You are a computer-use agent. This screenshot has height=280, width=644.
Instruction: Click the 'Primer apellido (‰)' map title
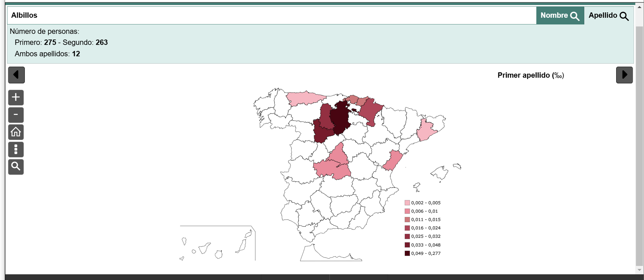tap(531, 75)
